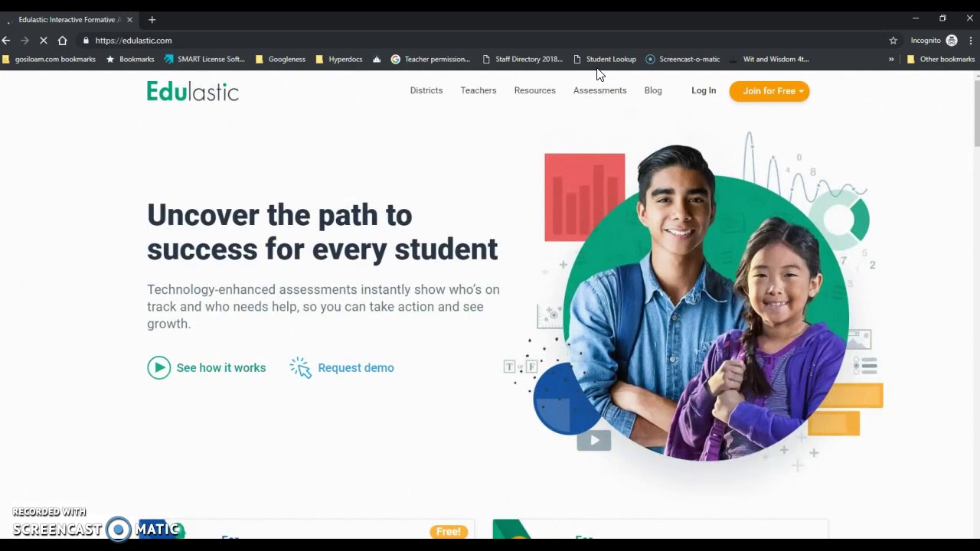The height and width of the screenshot is (551, 980).
Task: Go back to the previous page
Action: [x=6, y=41]
